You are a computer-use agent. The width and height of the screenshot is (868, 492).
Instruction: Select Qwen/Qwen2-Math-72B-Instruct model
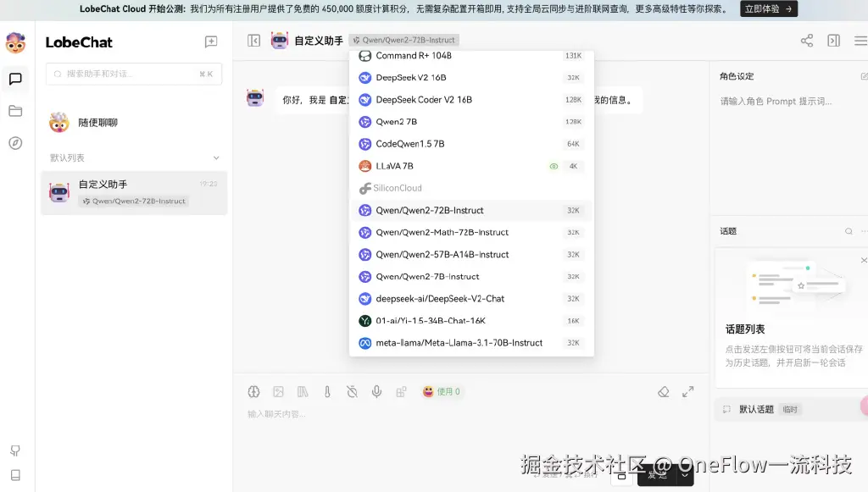coord(471,232)
